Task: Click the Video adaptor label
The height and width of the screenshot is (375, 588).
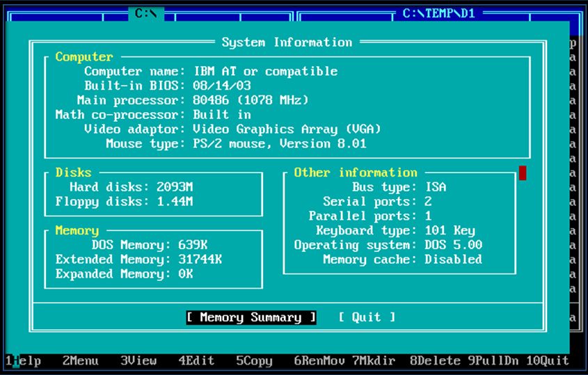Action: pos(134,129)
